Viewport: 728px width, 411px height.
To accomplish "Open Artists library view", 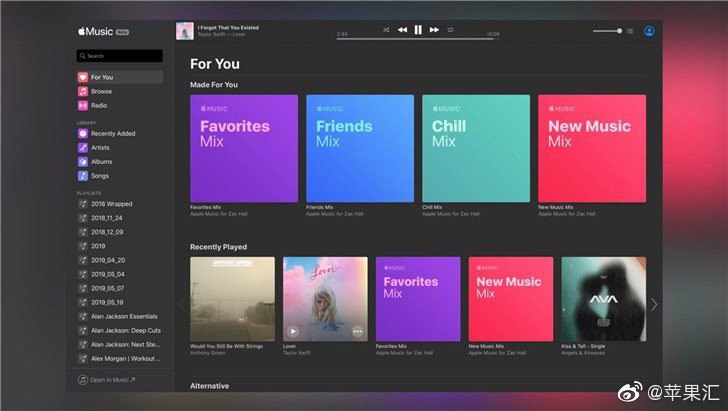I will click(120, 148).
